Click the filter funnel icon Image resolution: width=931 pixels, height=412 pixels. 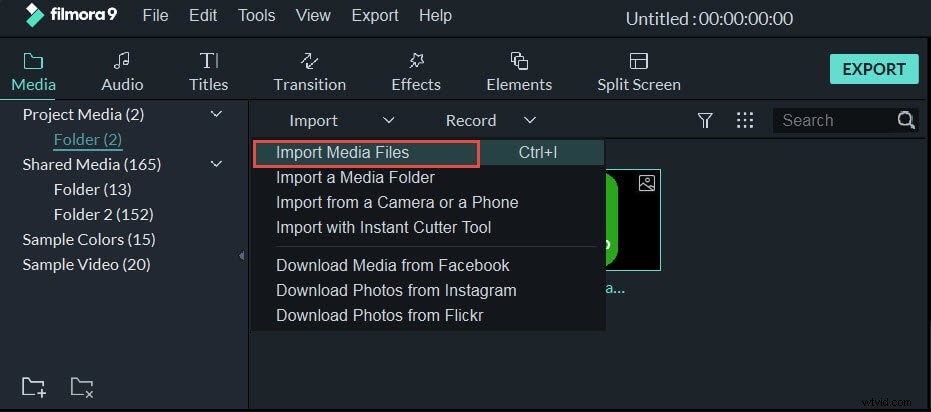[x=705, y=121]
